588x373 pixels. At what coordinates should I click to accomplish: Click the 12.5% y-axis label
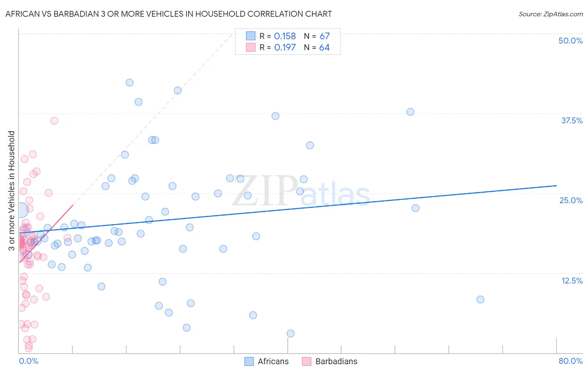coord(572,281)
